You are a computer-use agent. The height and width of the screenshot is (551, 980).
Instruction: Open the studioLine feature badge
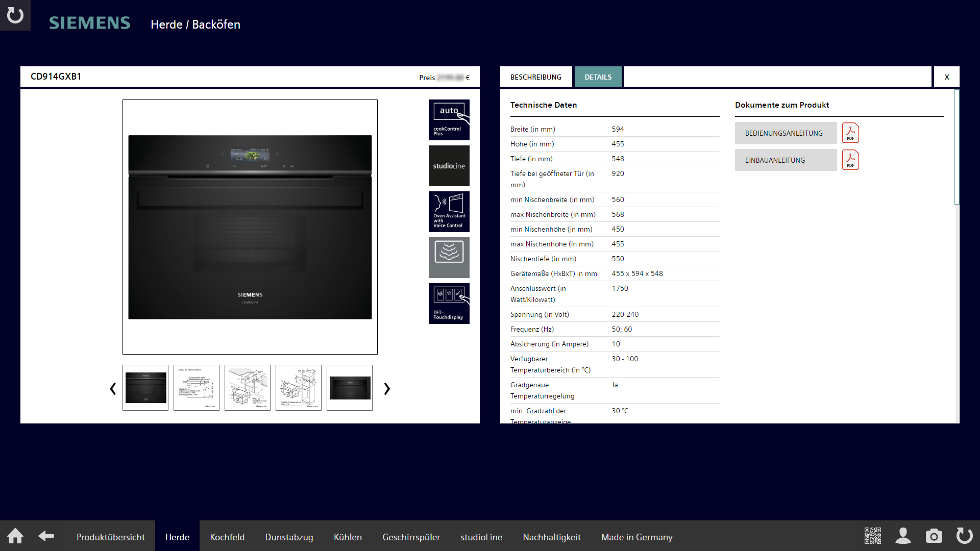coord(449,166)
